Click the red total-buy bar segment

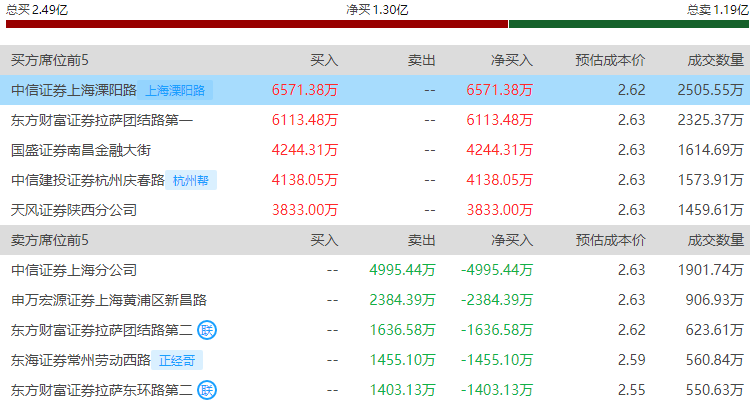[x=257, y=24]
